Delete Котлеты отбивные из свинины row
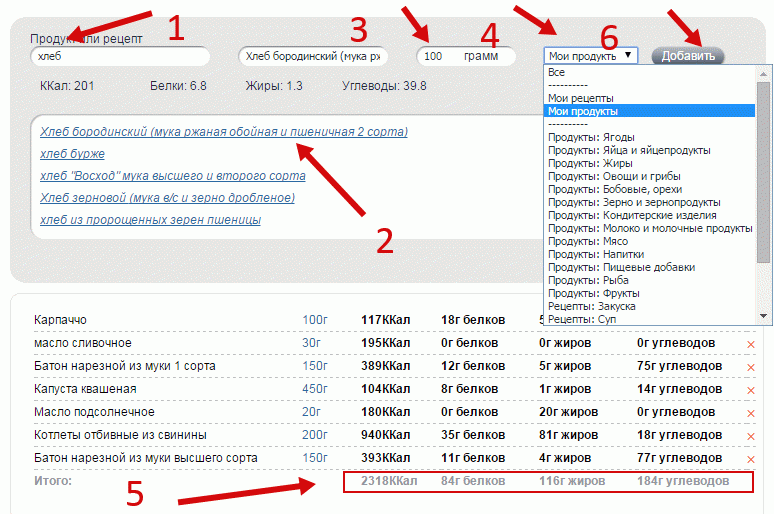The width and height of the screenshot is (774, 514). pos(750,436)
